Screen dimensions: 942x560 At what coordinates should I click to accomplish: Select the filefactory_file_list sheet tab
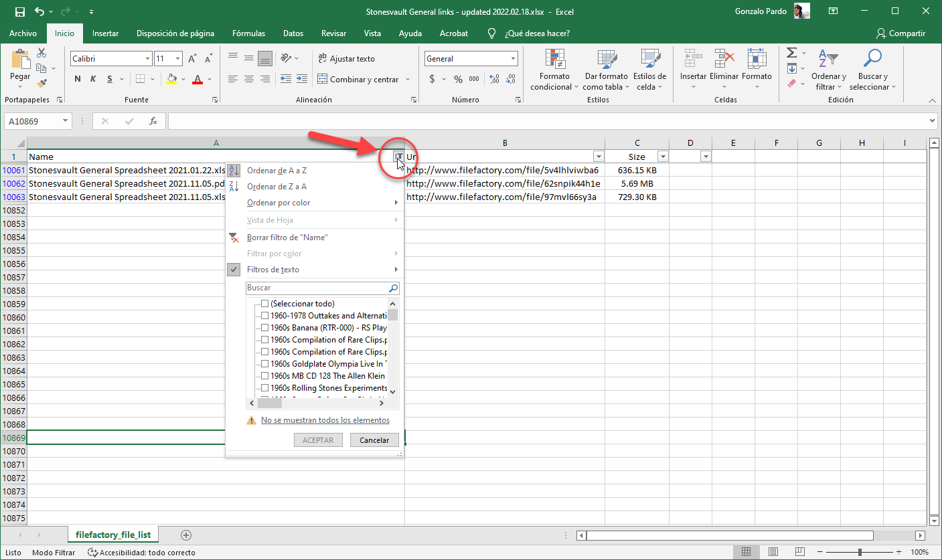113,535
